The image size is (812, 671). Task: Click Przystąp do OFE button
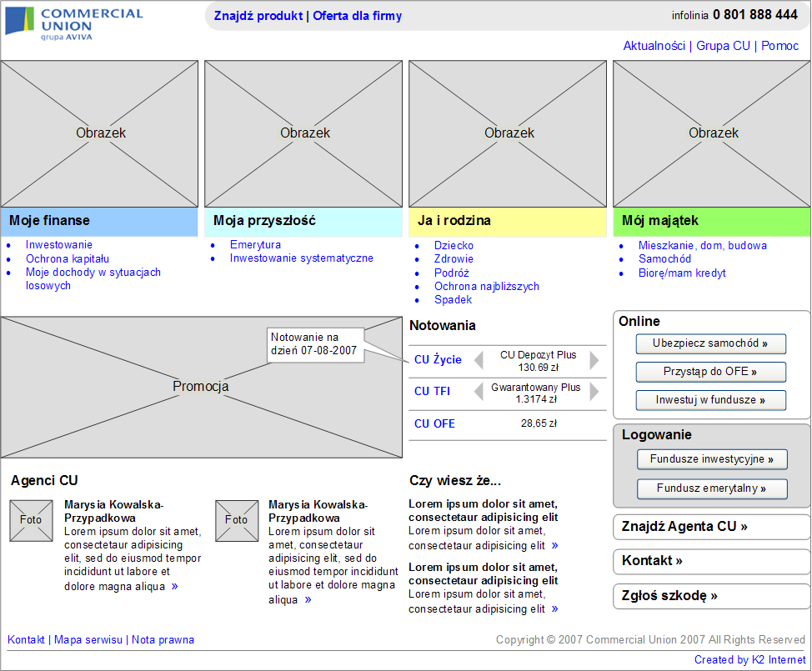(x=710, y=372)
